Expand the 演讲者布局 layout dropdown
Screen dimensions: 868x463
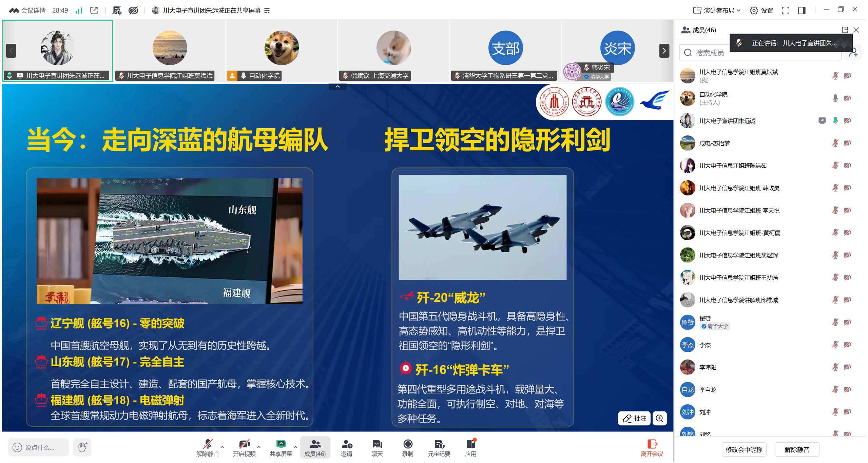(716, 11)
